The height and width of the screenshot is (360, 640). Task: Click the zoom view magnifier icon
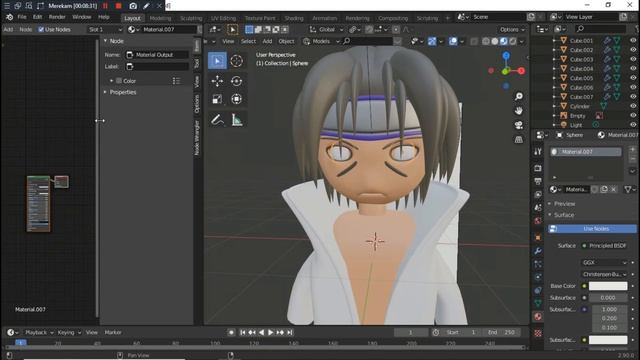click(x=519, y=96)
